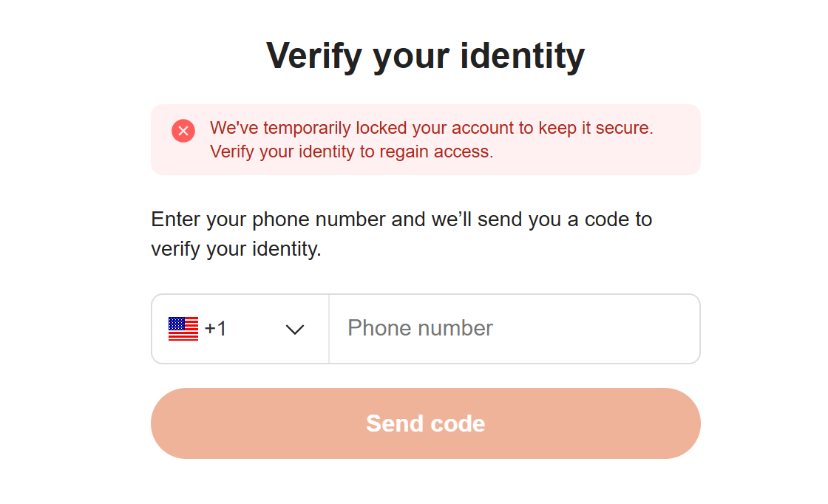
Task: Click the +1 dialing code text
Action: coord(215,328)
